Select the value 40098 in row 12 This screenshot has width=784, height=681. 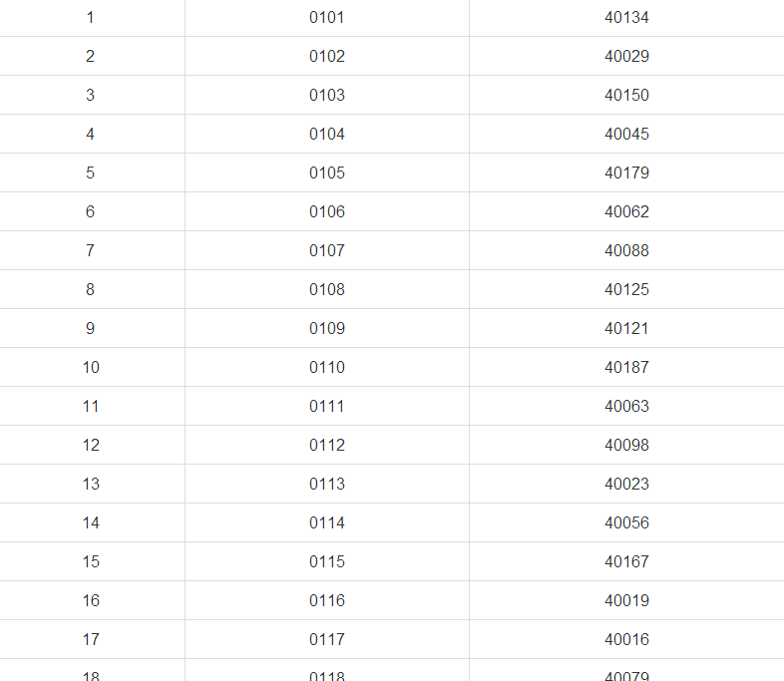(626, 445)
